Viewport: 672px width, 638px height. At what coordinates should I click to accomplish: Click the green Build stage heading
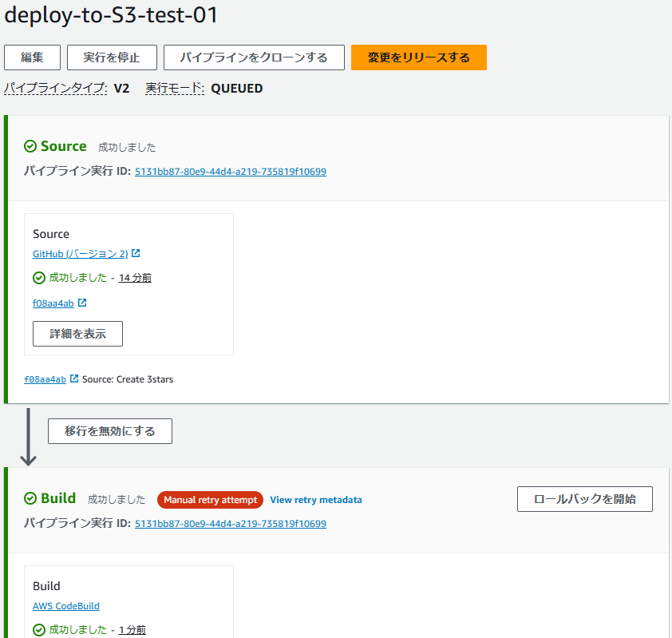[58, 498]
